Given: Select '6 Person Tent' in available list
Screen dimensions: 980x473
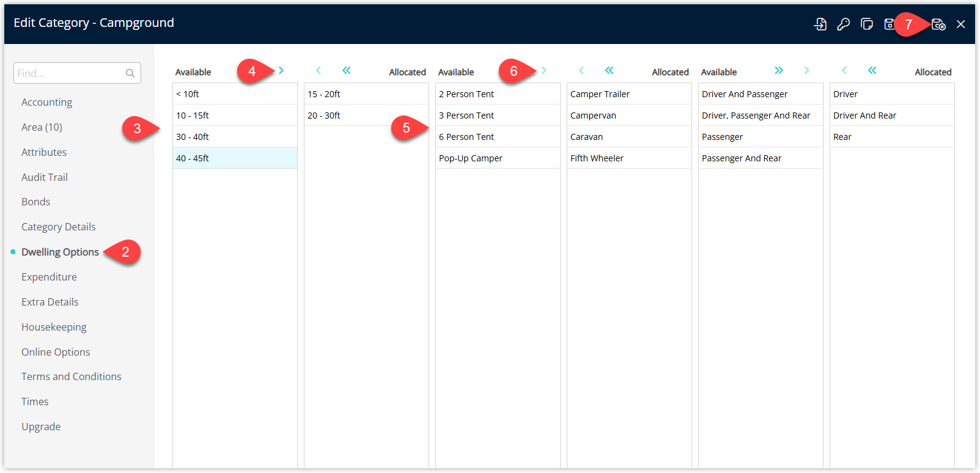Looking at the screenshot, I should click(x=498, y=137).
